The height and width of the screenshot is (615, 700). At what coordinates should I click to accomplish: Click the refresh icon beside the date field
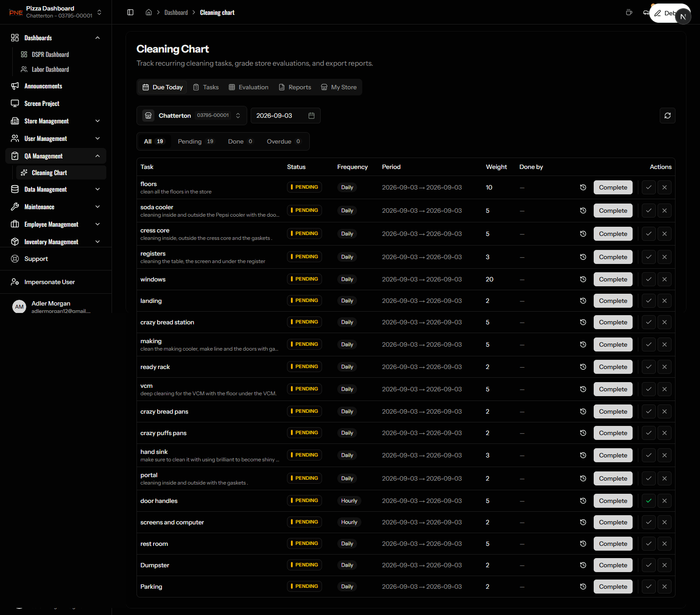668,116
